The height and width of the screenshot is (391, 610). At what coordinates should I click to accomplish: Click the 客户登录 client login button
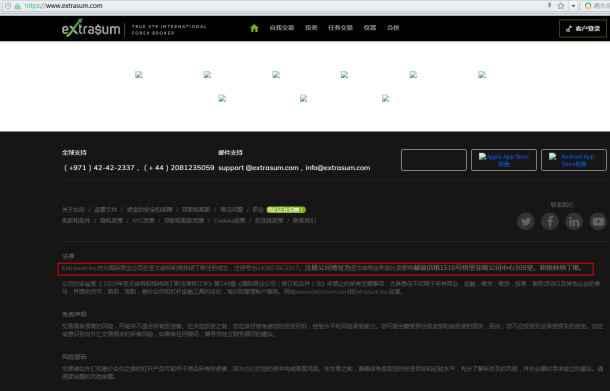[583, 28]
